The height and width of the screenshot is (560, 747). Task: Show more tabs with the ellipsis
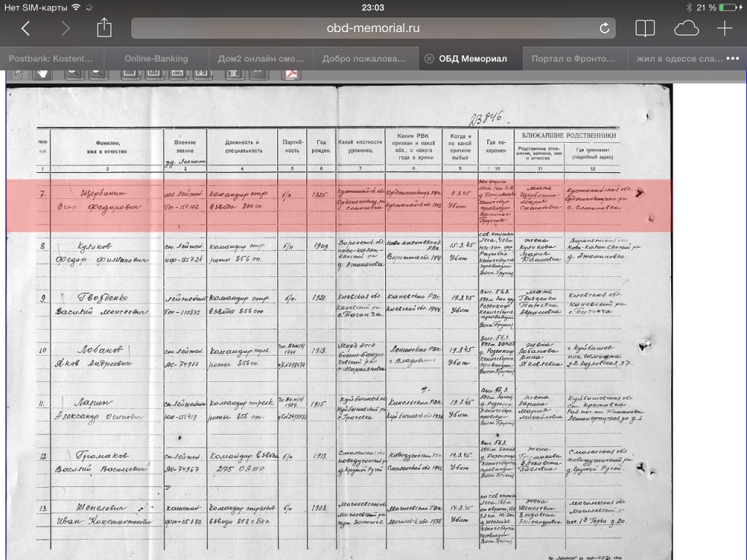coord(732,58)
